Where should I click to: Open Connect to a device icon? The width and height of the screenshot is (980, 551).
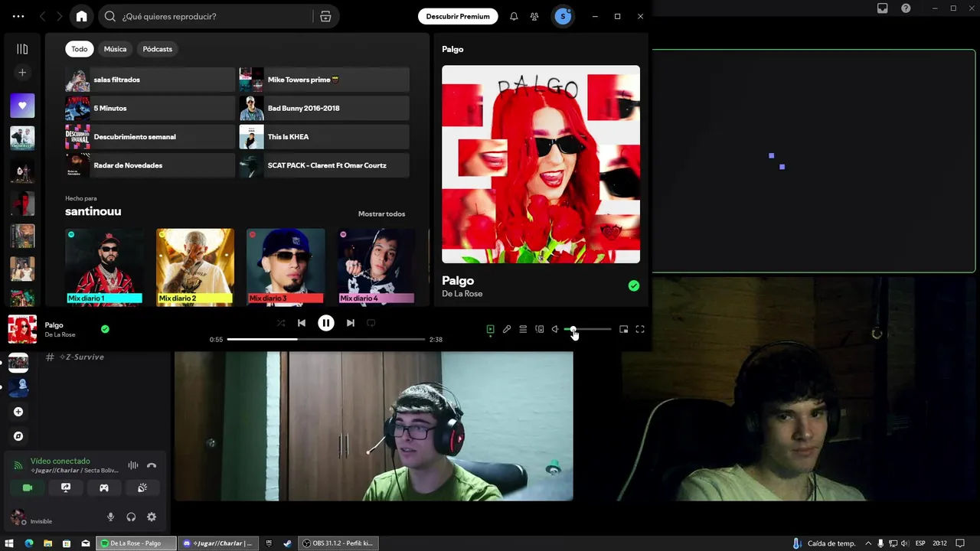click(x=540, y=329)
